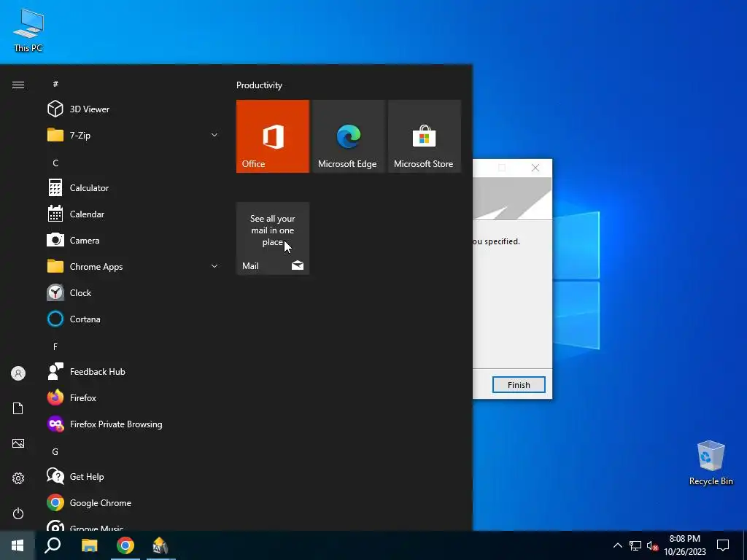The width and height of the screenshot is (747, 560).
Task: Open the Microsoft Store tile
Action: pyautogui.click(x=425, y=136)
